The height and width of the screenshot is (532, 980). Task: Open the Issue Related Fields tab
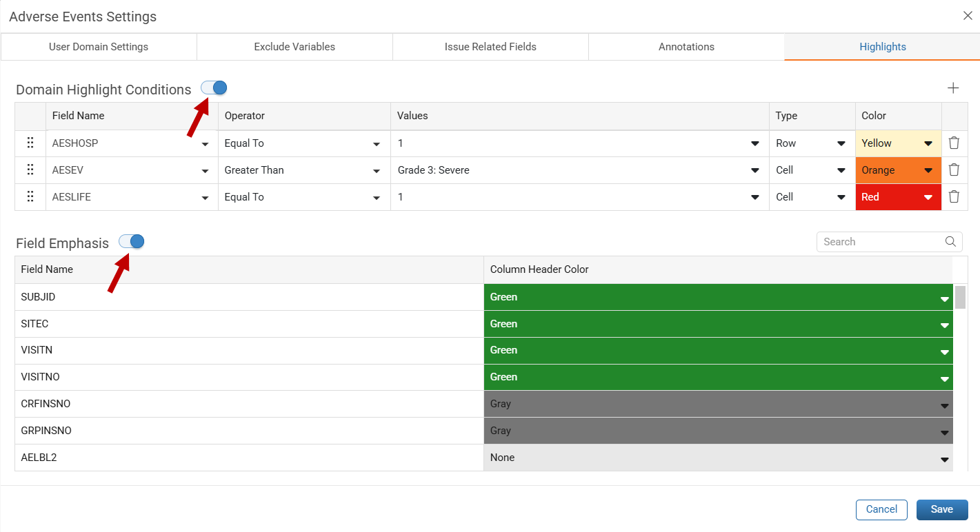pyautogui.click(x=490, y=47)
